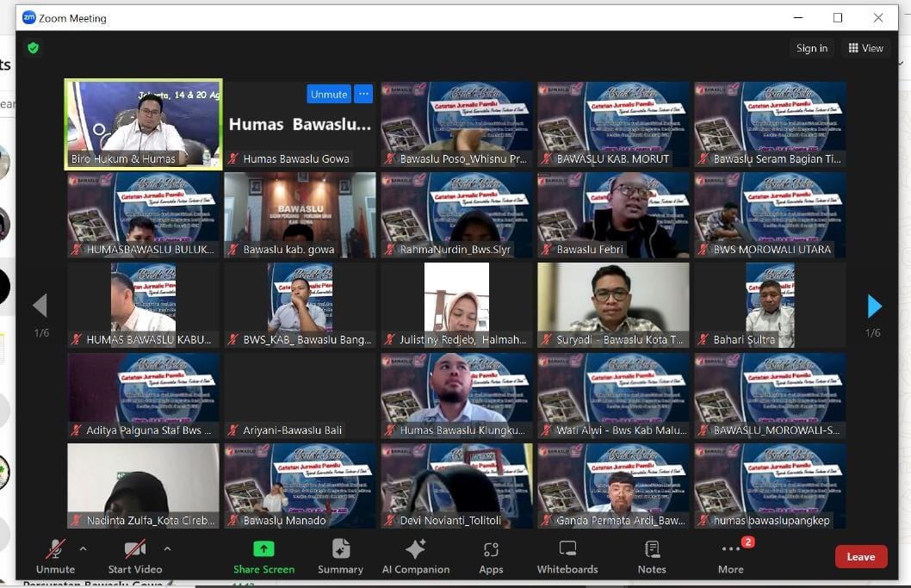Open the Apps panel
This screenshot has height=588, width=911.
(x=491, y=557)
